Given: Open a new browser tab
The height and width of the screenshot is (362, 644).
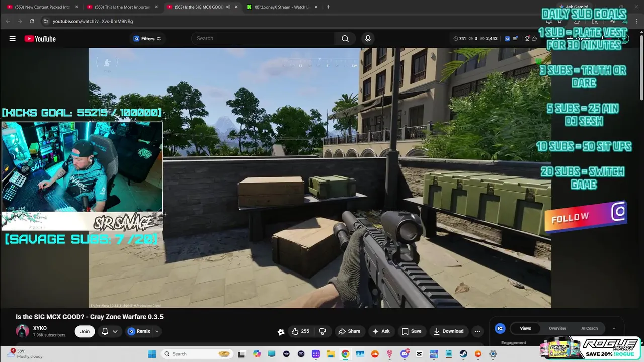Looking at the screenshot, I should [328, 7].
